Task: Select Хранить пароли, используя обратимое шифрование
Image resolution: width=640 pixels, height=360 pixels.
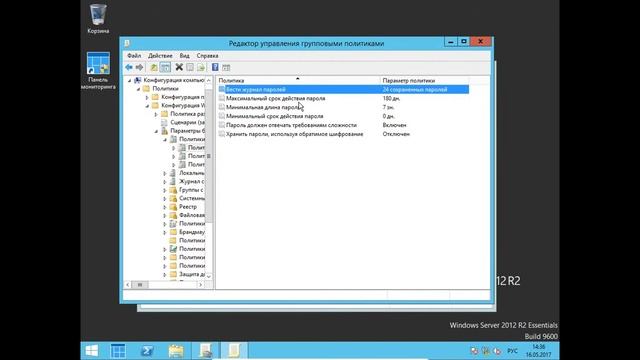Action: point(295,134)
